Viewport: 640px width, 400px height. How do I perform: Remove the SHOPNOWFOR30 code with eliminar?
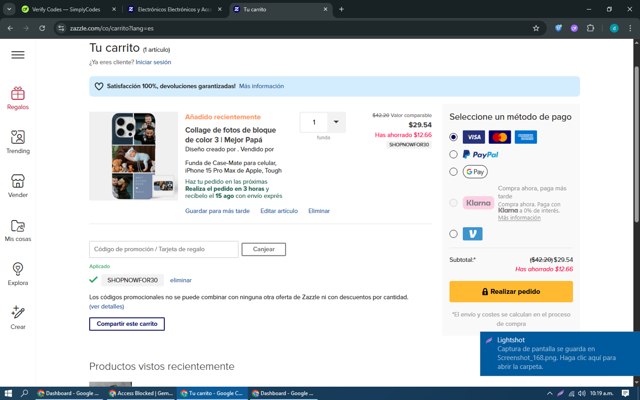coord(181,280)
